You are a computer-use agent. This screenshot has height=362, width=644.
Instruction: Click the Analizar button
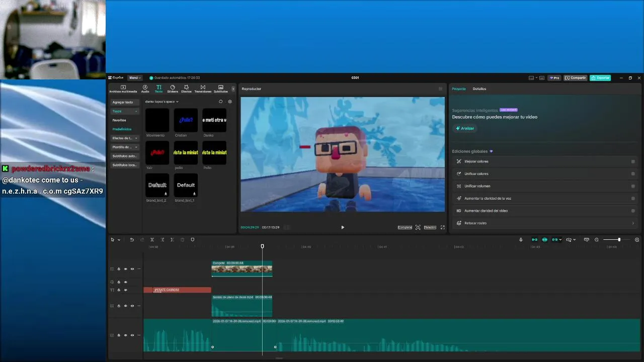(465, 128)
